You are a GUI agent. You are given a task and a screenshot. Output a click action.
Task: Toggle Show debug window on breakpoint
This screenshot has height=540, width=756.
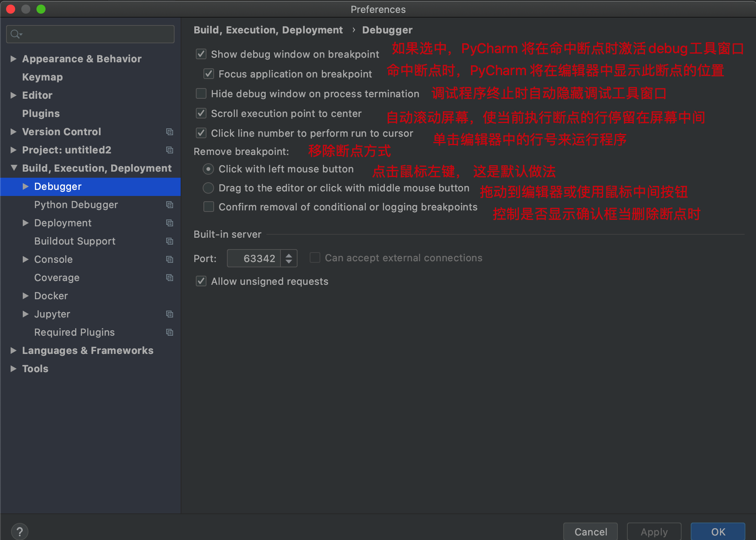point(201,54)
